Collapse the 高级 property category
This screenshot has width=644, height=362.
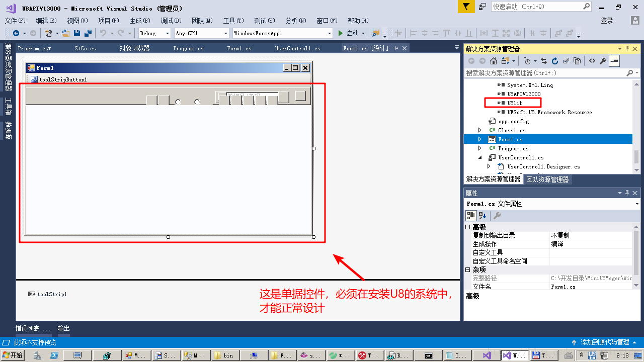(467, 227)
